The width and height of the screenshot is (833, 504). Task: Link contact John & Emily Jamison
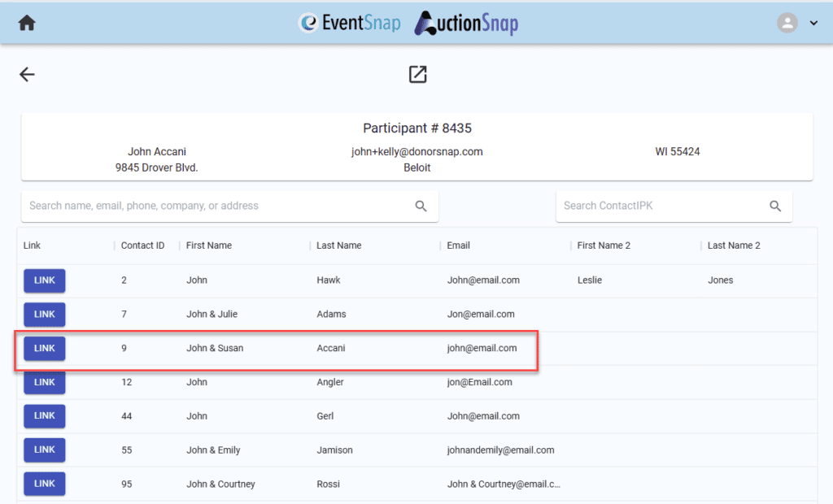tap(45, 450)
